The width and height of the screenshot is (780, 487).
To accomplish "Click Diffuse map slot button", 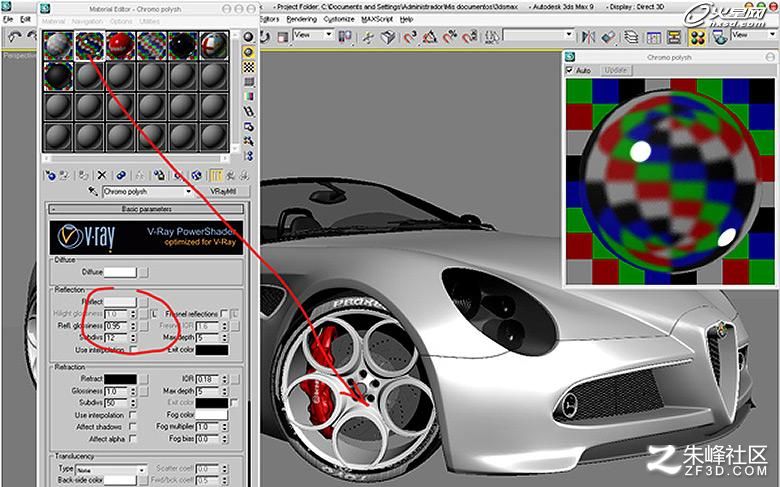I will (x=143, y=272).
